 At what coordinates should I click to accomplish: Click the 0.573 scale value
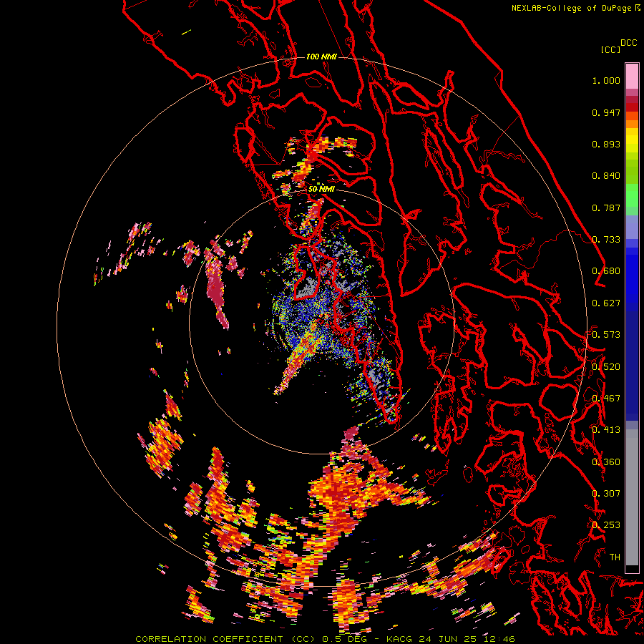click(x=606, y=335)
